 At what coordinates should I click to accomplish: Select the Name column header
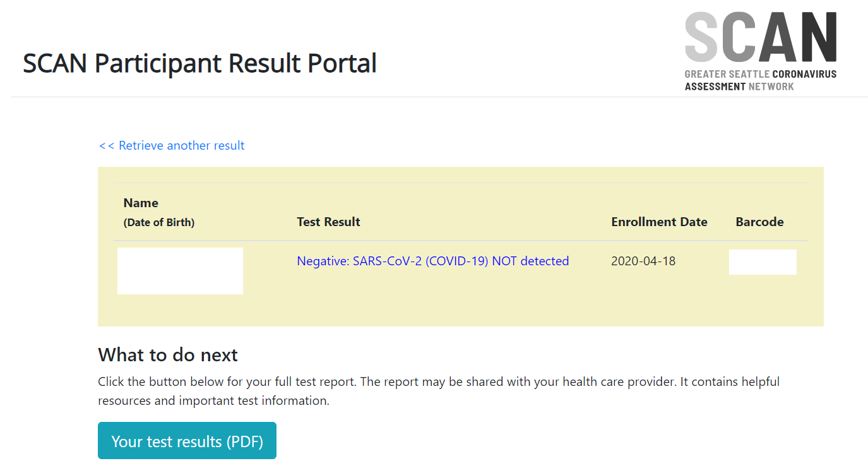click(141, 203)
